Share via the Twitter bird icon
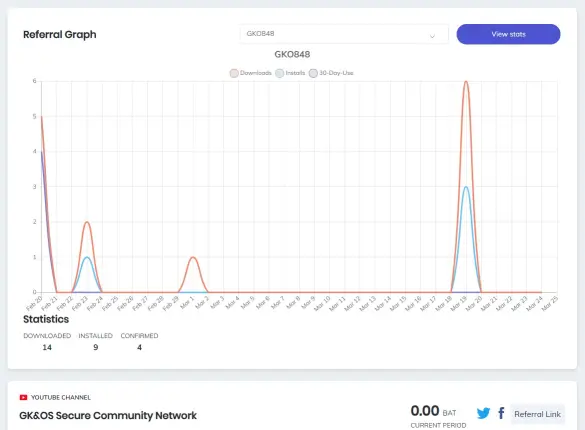This screenshot has width=585, height=430. point(483,413)
